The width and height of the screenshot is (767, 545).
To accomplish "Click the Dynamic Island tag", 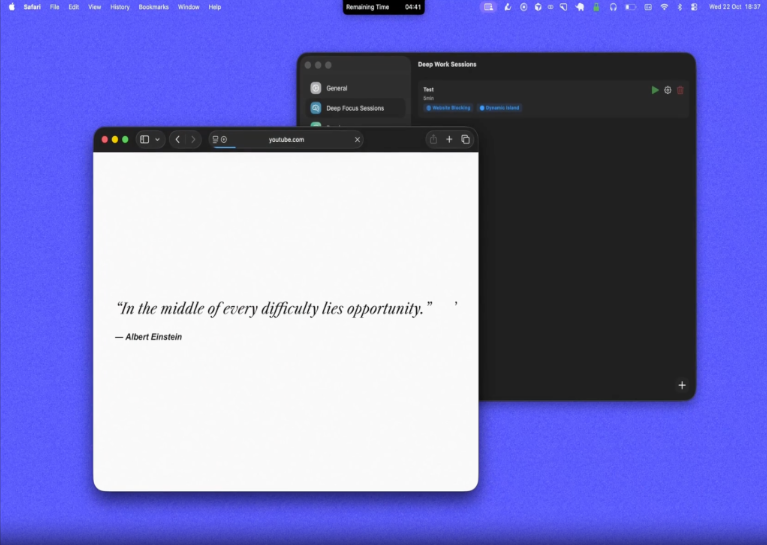I will pos(500,108).
